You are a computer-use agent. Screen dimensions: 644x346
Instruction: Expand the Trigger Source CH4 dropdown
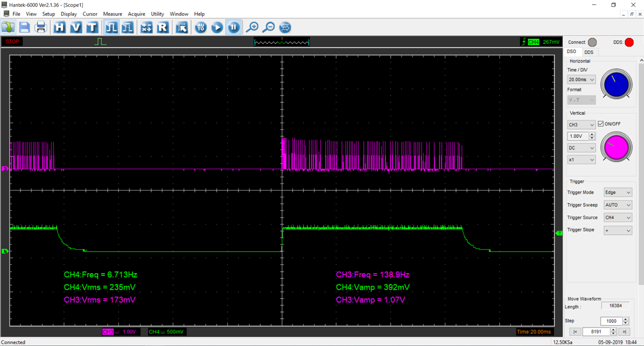pos(618,218)
